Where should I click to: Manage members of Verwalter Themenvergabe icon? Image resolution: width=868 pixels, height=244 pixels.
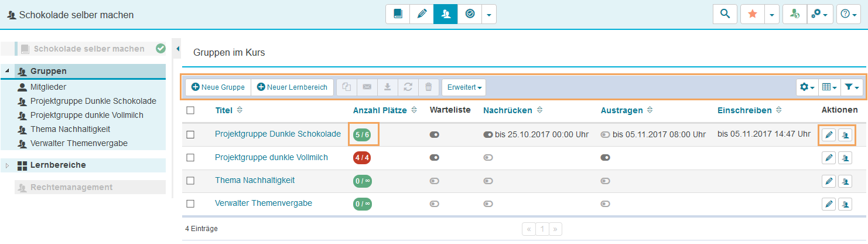pyautogui.click(x=845, y=204)
